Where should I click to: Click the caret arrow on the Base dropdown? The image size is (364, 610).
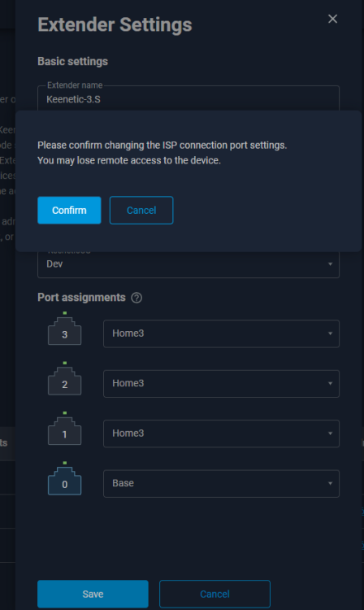(x=330, y=484)
